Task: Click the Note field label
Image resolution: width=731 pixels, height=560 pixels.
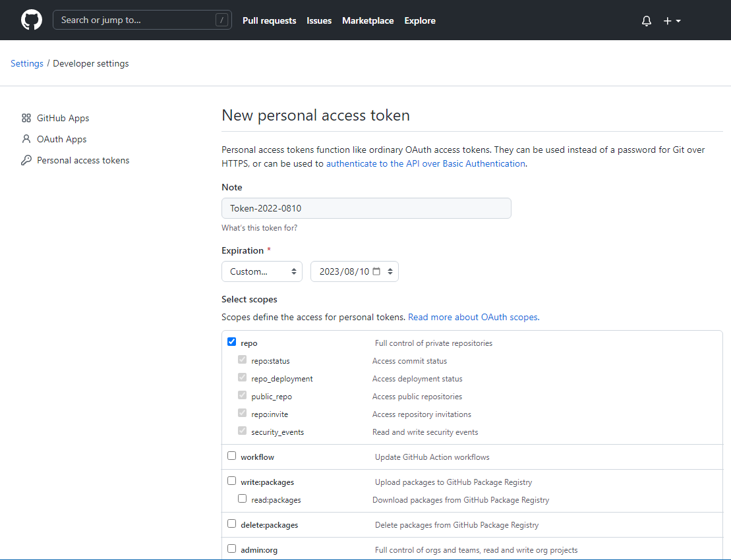Action: [x=232, y=187]
